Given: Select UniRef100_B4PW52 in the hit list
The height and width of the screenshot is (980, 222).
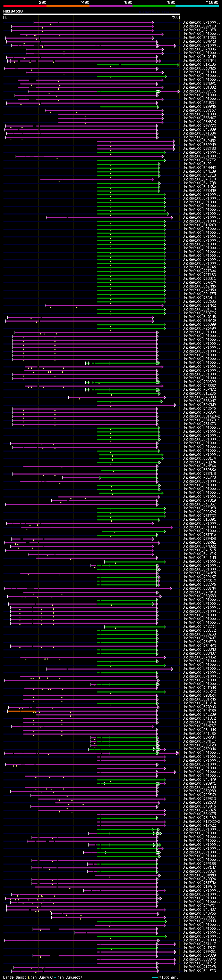Looking at the screenshot, I should 199,141.
